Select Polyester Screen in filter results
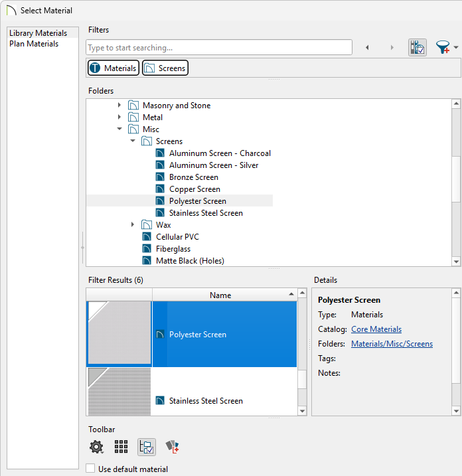Image resolution: width=462 pixels, height=476 pixels. pos(224,334)
